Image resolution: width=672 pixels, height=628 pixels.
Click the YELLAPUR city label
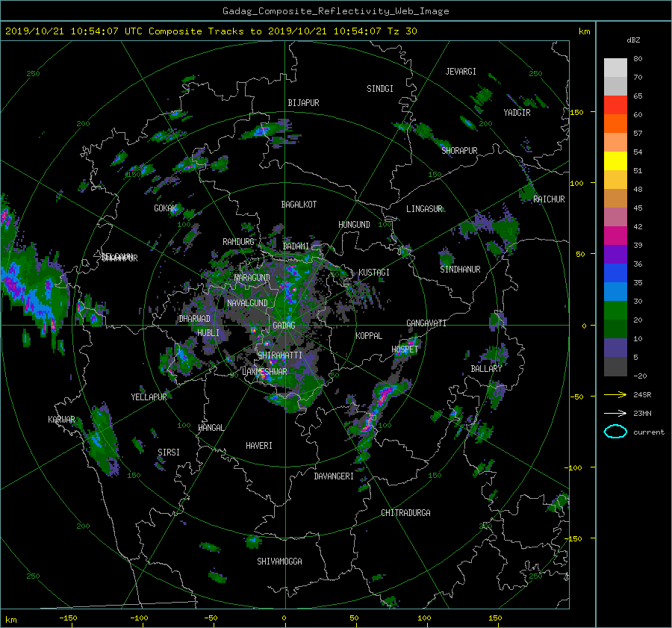point(149,397)
